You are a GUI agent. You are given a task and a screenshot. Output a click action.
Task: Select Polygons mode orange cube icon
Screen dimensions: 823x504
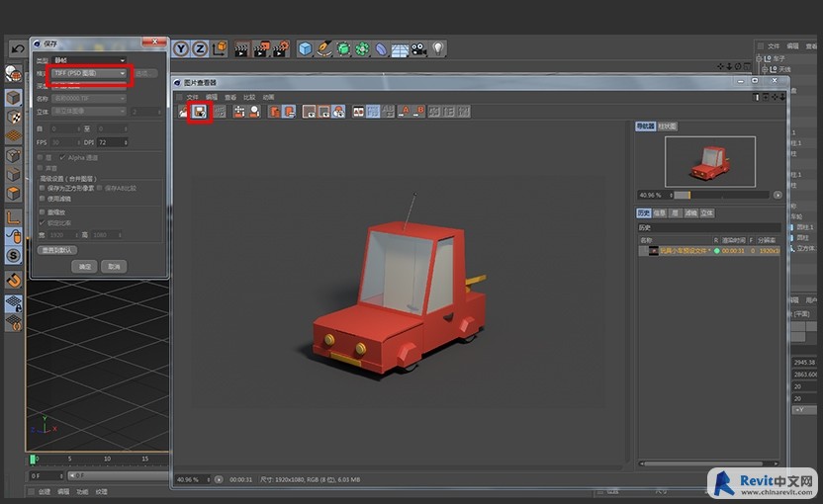tap(14, 193)
